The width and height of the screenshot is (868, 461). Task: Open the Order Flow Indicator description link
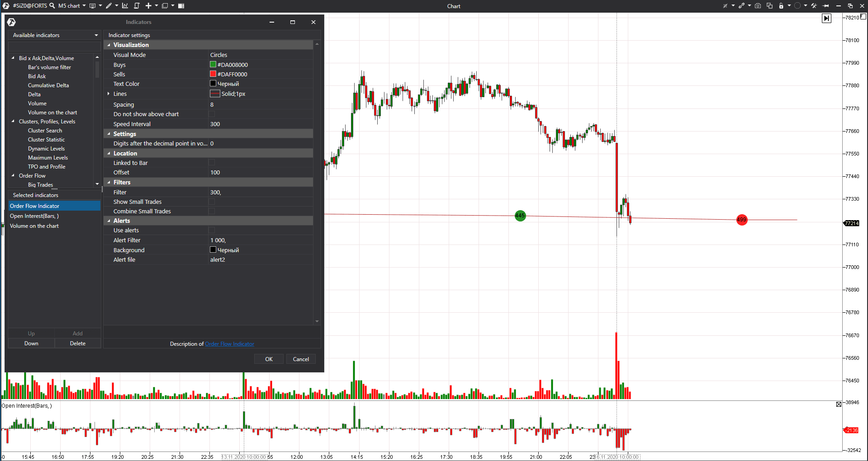[229, 344]
